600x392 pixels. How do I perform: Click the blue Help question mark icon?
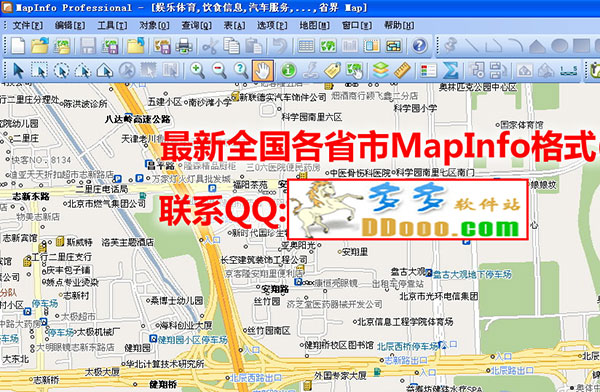click(420, 46)
